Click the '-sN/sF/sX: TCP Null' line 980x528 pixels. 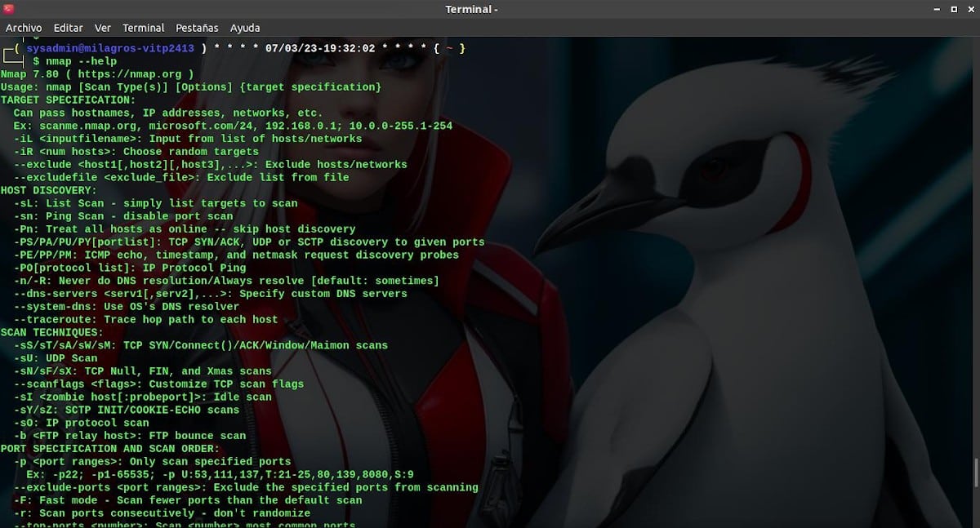coord(142,371)
